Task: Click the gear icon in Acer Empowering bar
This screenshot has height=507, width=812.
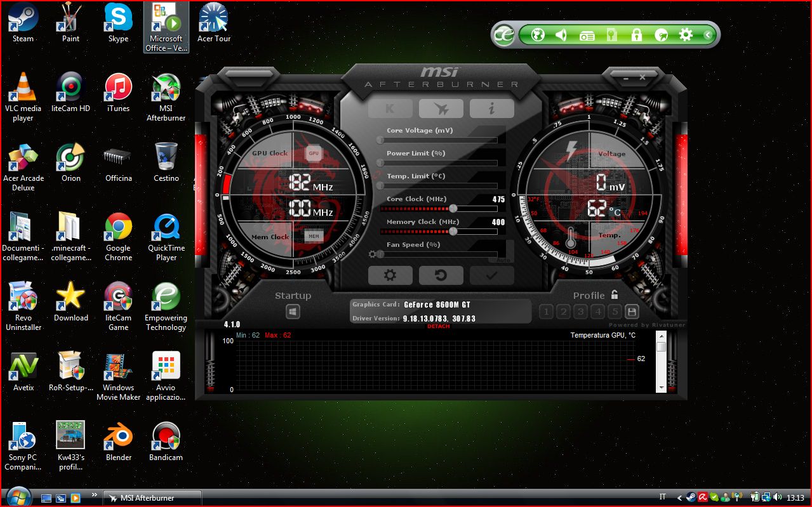Action: coord(686,35)
